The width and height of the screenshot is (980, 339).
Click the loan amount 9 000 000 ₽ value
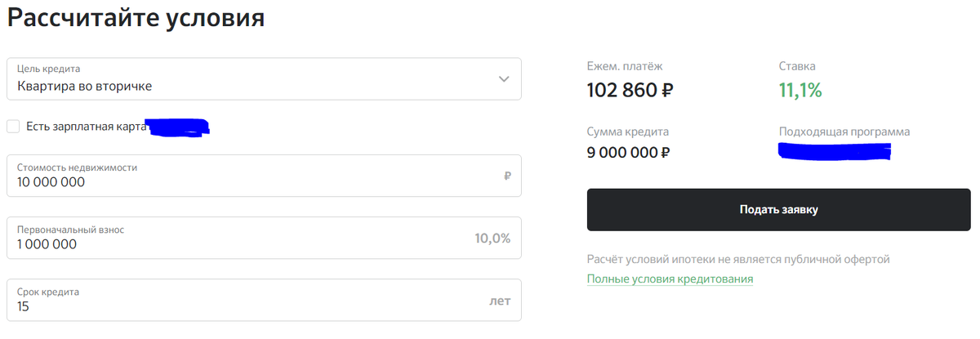(628, 152)
